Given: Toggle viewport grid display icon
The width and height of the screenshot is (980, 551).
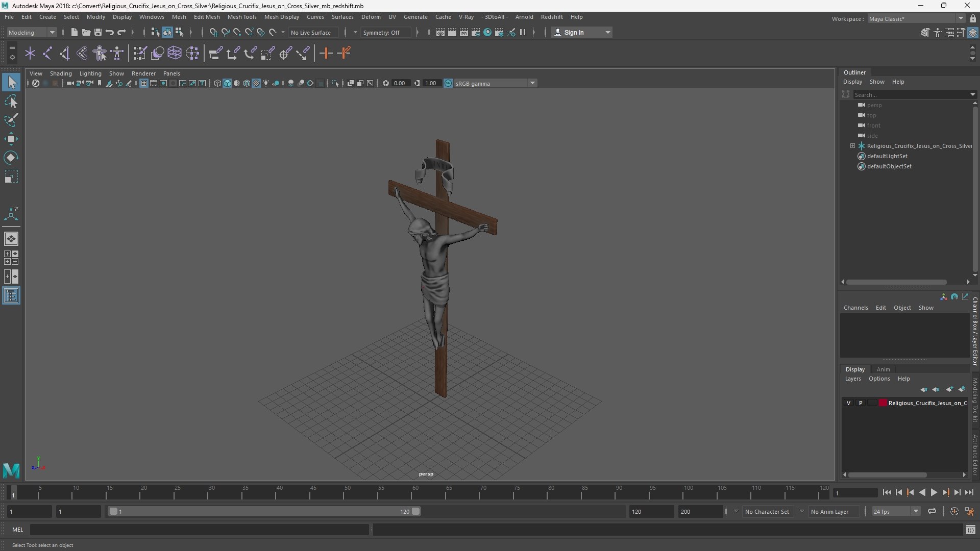Looking at the screenshot, I should tap(144, 83).
